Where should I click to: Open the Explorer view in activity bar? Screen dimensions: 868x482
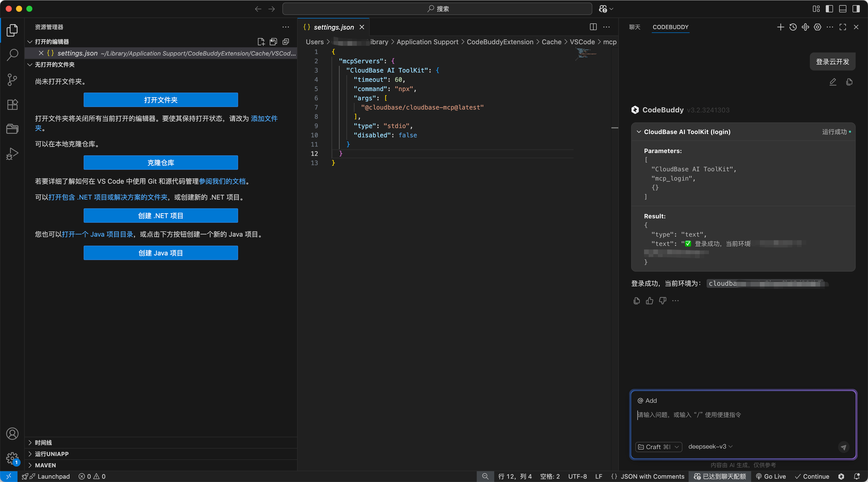click(x=12, y=30)
